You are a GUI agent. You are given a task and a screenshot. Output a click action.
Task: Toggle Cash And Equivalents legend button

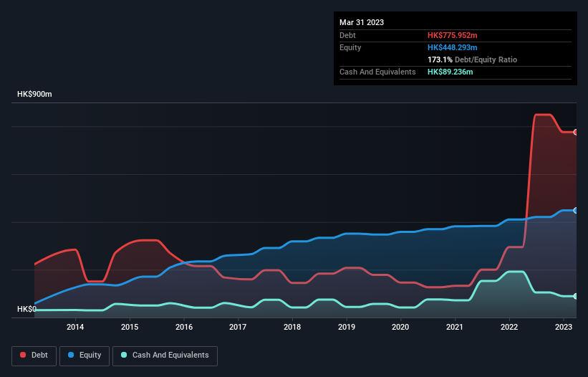pyautogui.click(x=165, y=355)
